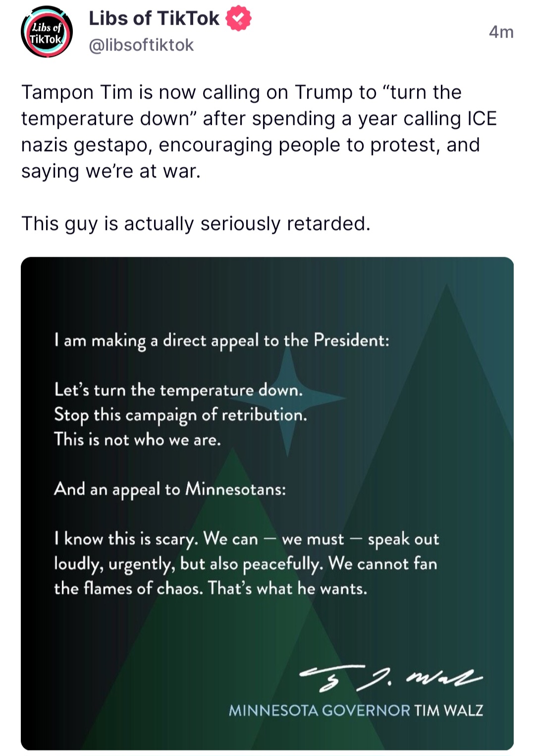Click the post line starting "nazis gestapo, encouraging"
Screen dimensions: 535x756
click(x=250, y=145)
